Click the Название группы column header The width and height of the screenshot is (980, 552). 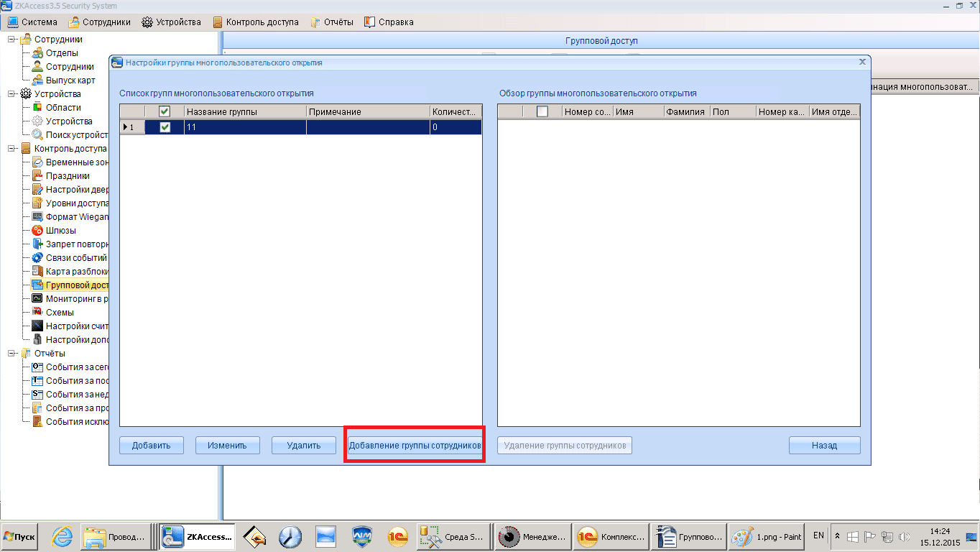(x=244, y=112)
